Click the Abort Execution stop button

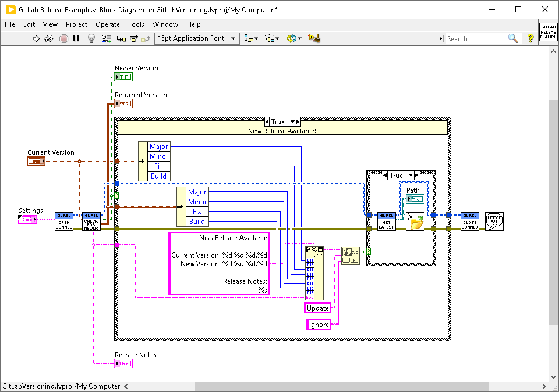pos(64,38)
